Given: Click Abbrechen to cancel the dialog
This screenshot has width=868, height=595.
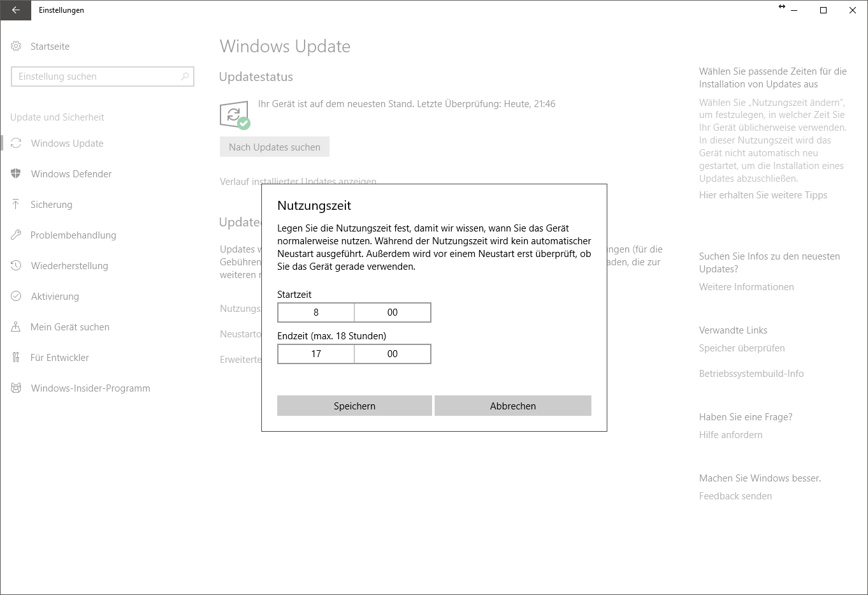Looking at the screenshot, I should (x=513, y=406).
